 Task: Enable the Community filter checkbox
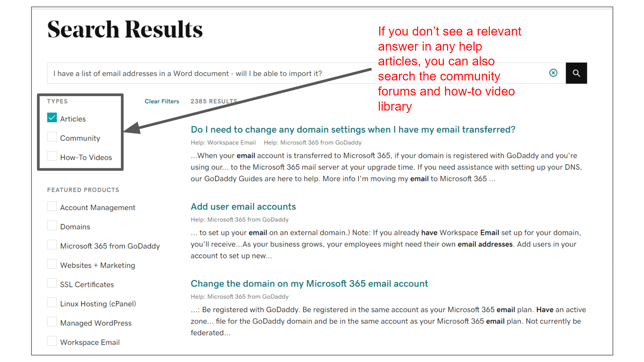coord(51,137)
